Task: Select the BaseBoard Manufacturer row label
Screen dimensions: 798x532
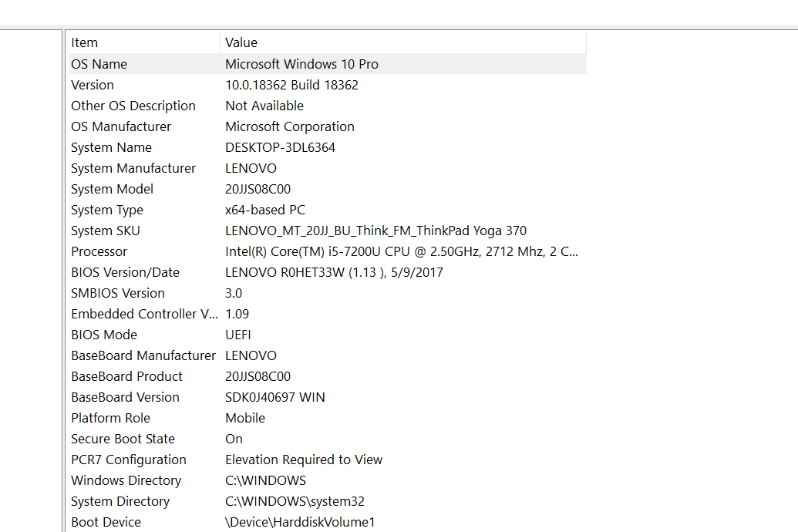Action: [143, 356]
